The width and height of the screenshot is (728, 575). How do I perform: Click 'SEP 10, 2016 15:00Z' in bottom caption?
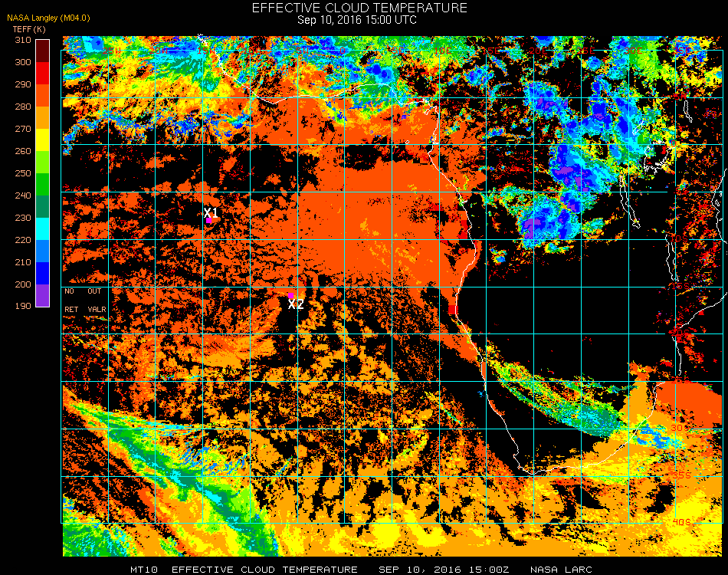pyautogui.click(x=444, y=570)
